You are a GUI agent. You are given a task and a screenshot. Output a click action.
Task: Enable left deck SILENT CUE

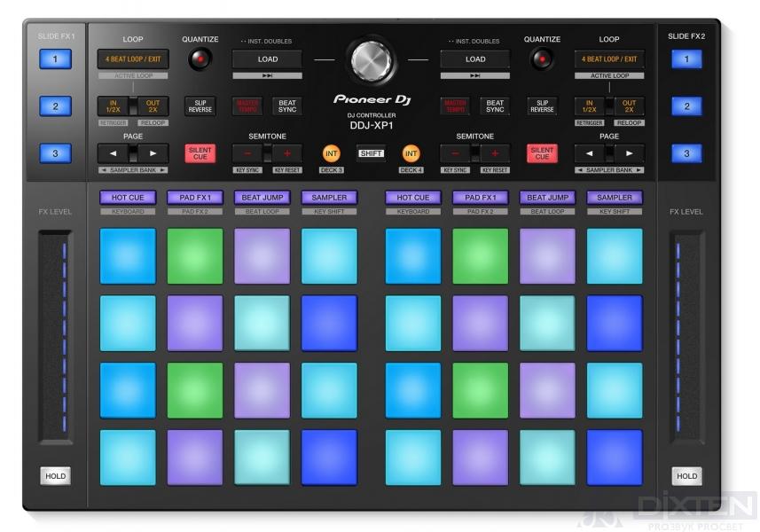[200, 153]
